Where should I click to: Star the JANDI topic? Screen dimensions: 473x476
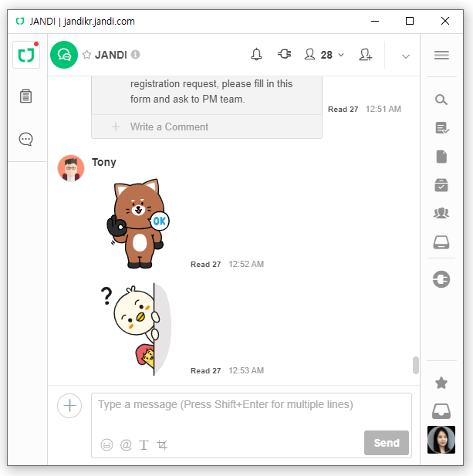click(x=87, y=55)
